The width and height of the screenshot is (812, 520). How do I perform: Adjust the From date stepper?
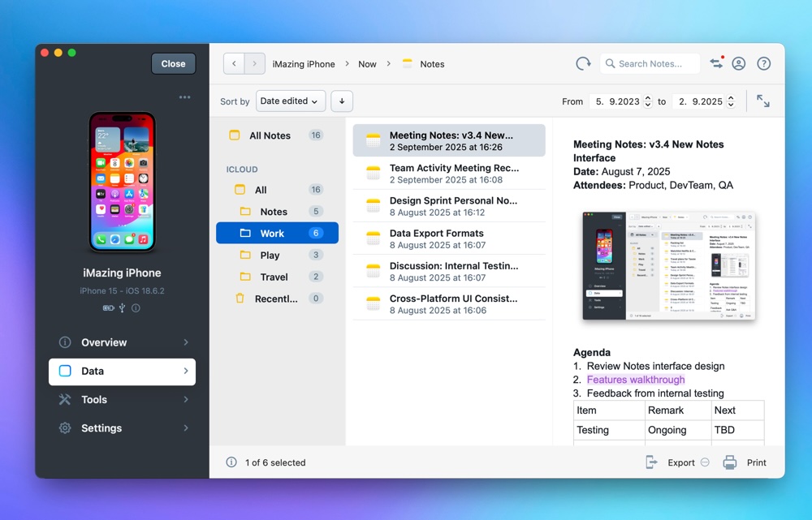point(648,101)
